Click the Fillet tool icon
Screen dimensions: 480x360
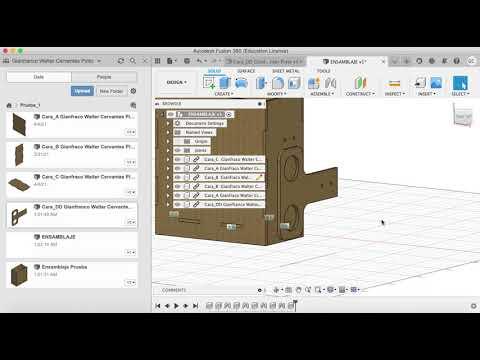tap(278, 83)
